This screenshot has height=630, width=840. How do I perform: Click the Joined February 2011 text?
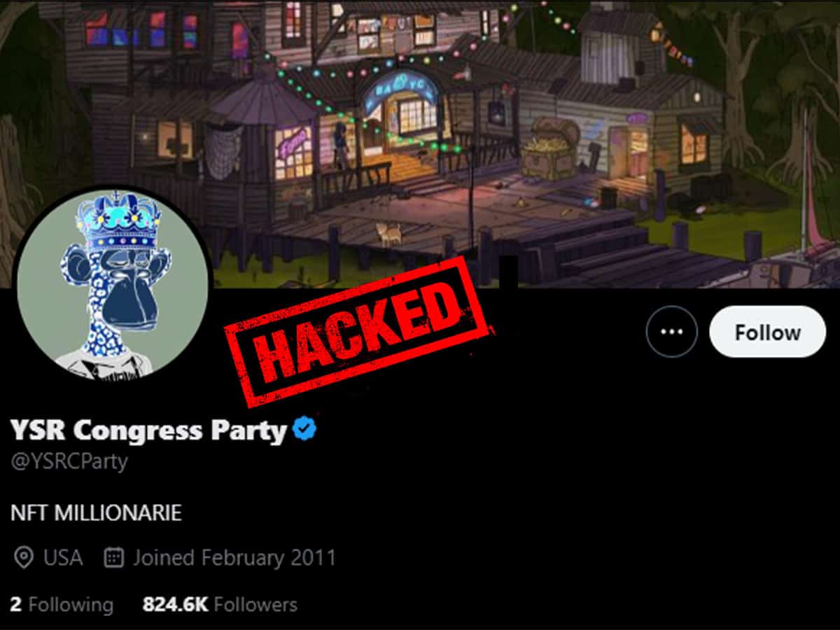(x=234, y=558)
